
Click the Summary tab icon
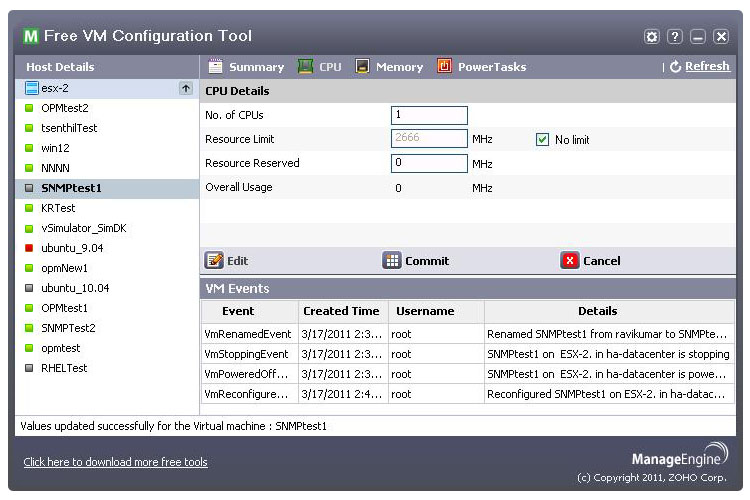[x=215, y=67]
